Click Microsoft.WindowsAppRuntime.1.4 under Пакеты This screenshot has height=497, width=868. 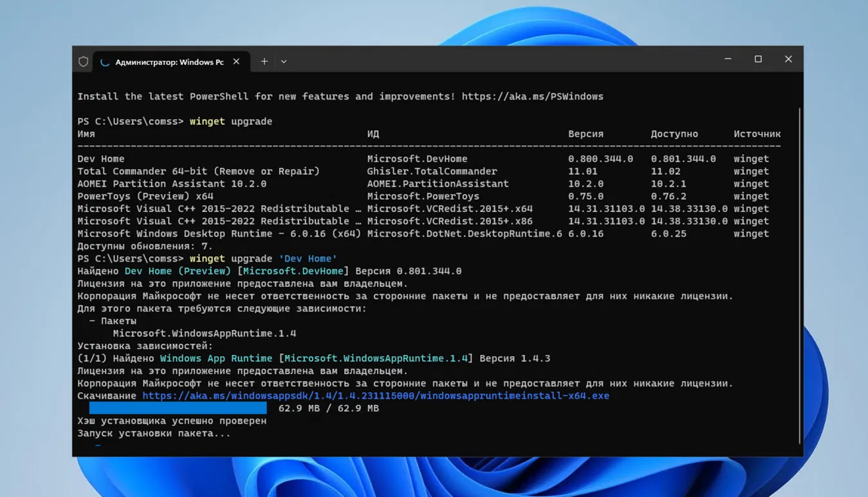(x=205, y=334)
